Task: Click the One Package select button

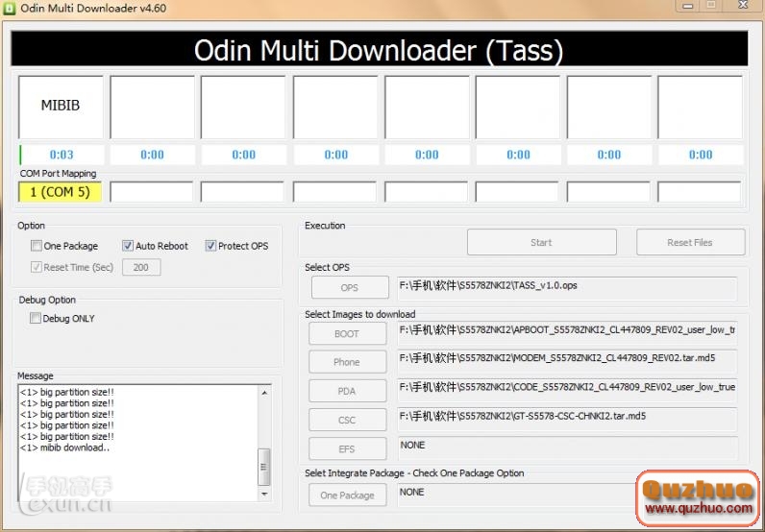Action: (x=347, y=496)
